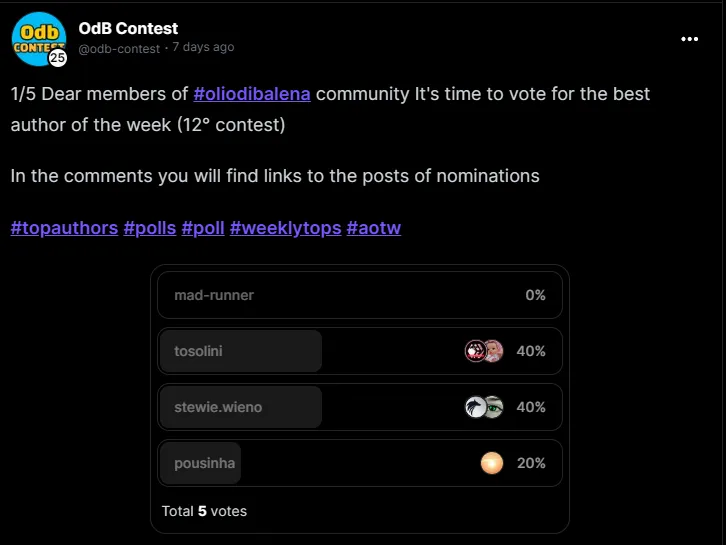Vote for the stewie.wieno poll option
The image size is (726, 545).
point(360,407)
